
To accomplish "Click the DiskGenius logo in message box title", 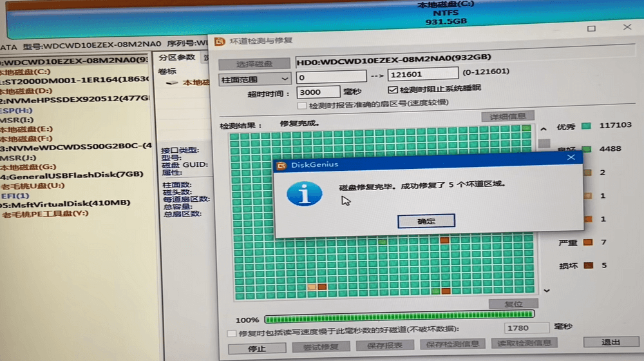I will [281, 165].
